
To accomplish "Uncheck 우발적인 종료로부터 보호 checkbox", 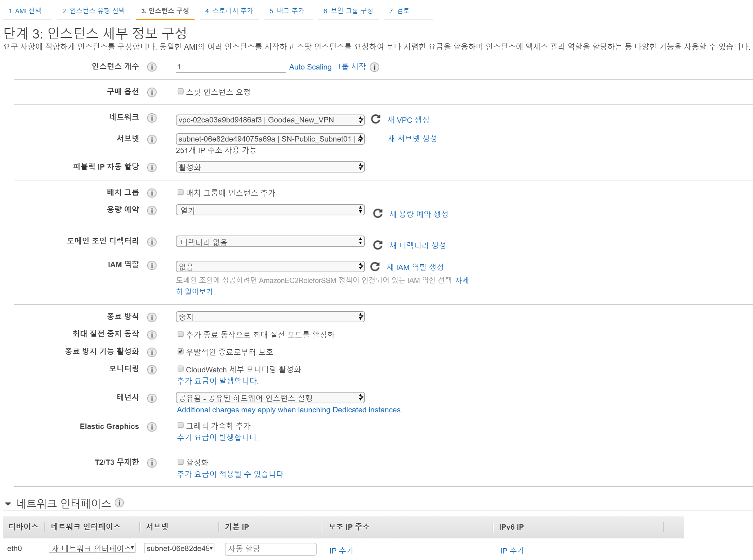I will coord(181,351).
